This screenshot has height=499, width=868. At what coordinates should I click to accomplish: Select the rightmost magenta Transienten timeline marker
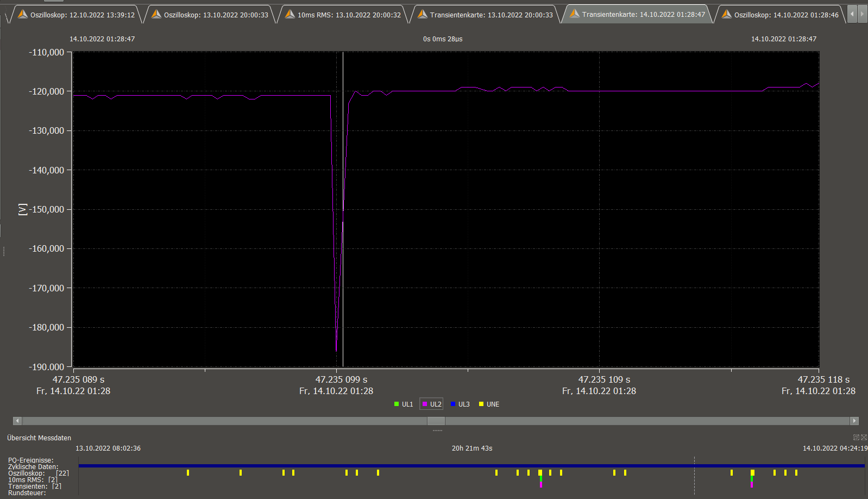click(752, 484)
